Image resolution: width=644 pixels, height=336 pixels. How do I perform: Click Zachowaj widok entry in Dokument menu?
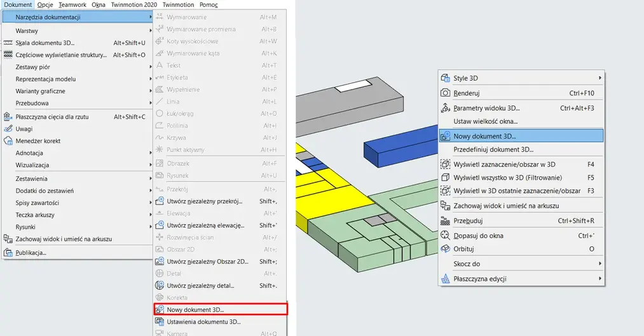(x=78, y=239)
